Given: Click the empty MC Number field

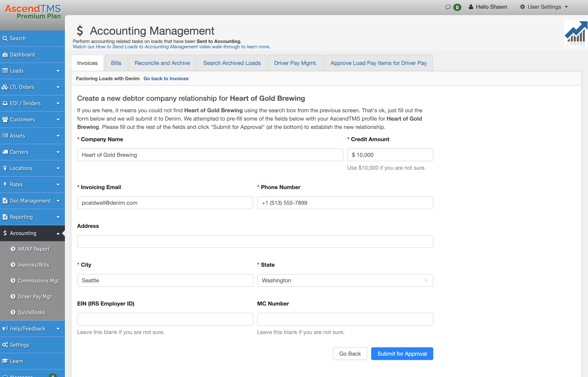Looking at the screenshot, I should (x=345, y=319).
